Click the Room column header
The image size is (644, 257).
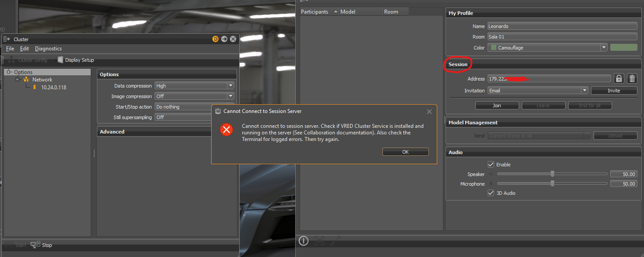396,12
